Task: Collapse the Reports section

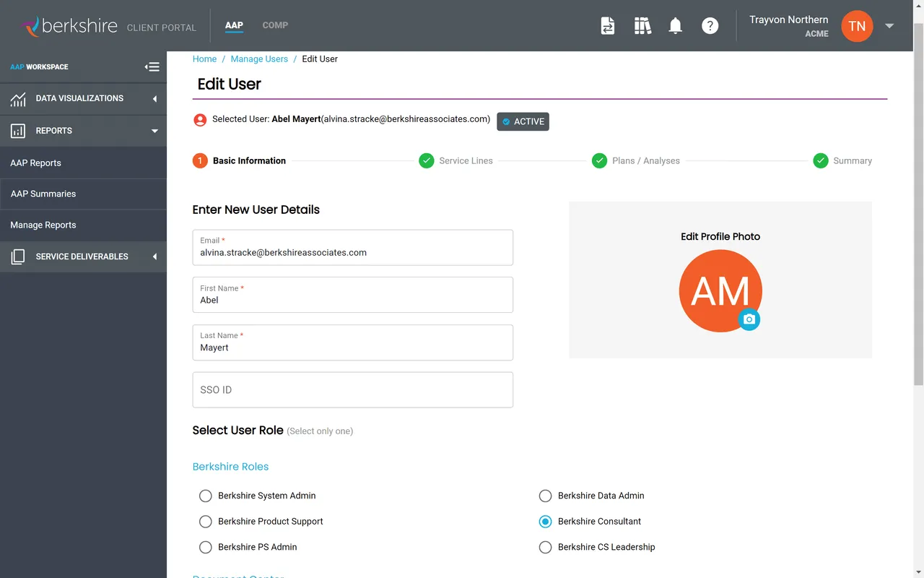Action: pyautogui.click(x=154, y=131)
